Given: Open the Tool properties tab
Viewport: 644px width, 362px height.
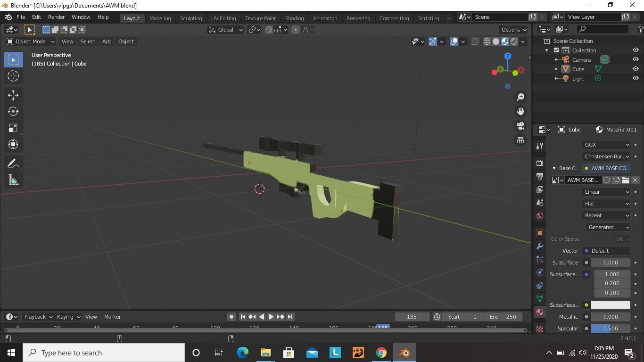Looking at the screenshot, I should (x=540, y=146).
